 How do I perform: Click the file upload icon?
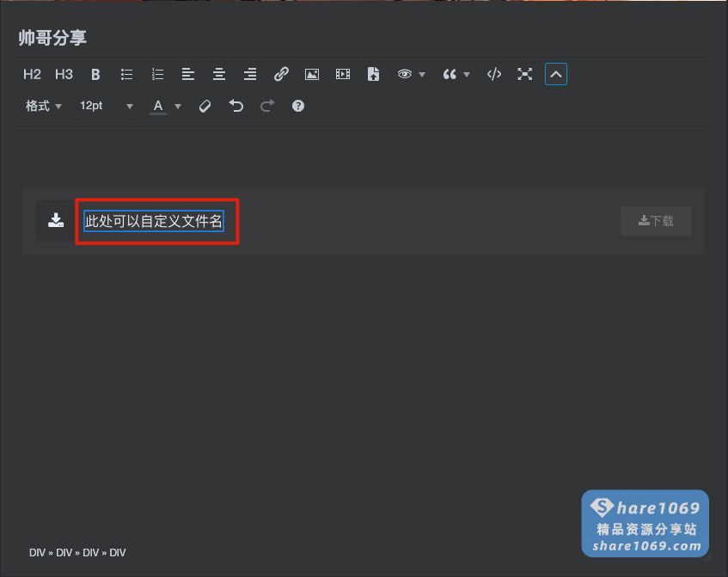[x=374, y=74]
